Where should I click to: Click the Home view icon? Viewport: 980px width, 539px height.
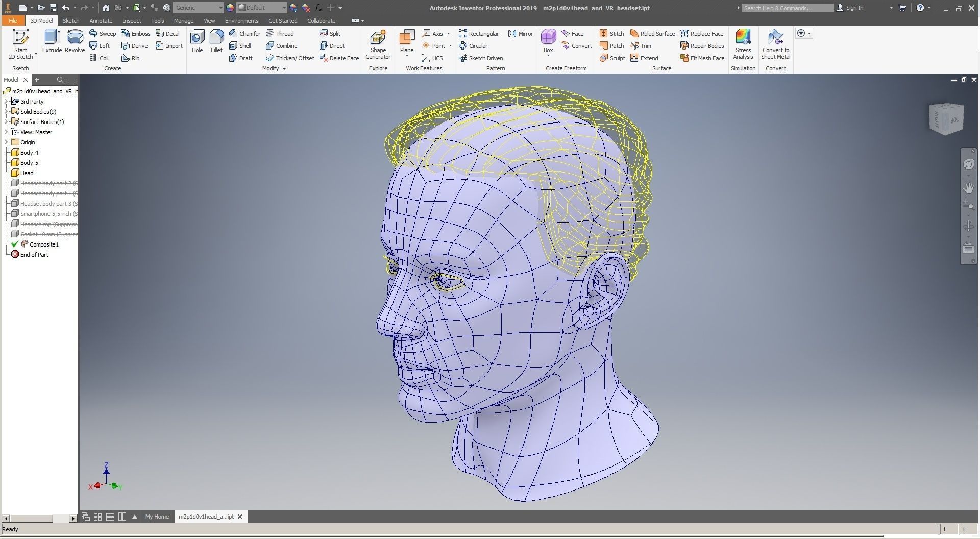106,8
